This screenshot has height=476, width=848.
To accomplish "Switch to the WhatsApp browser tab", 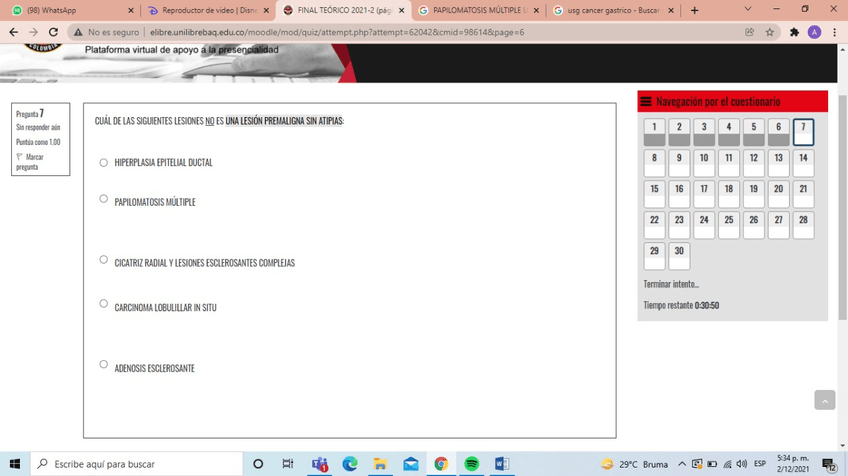I will pyautogui.click(x=70, y=10).
